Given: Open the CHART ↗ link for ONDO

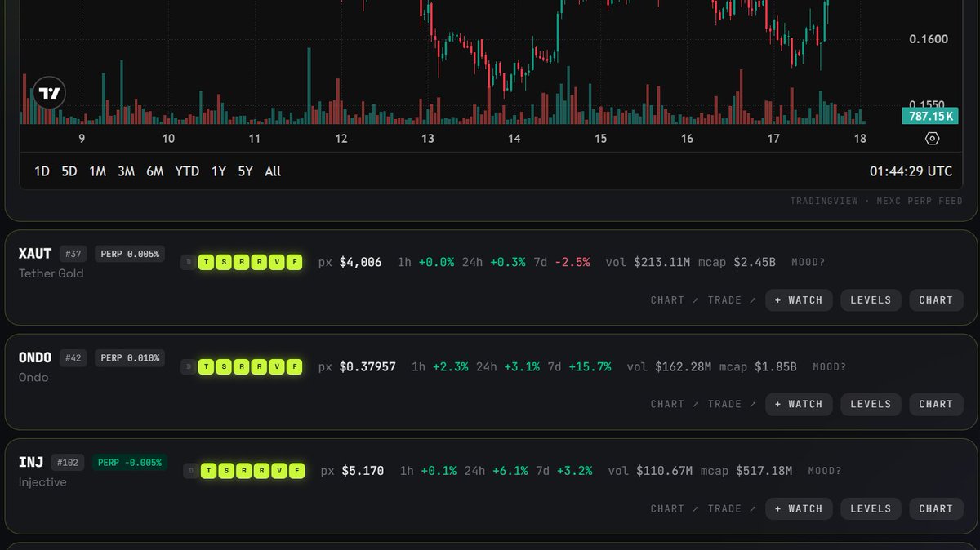Looking at the screenshot, I should click(x=675, y=404).
